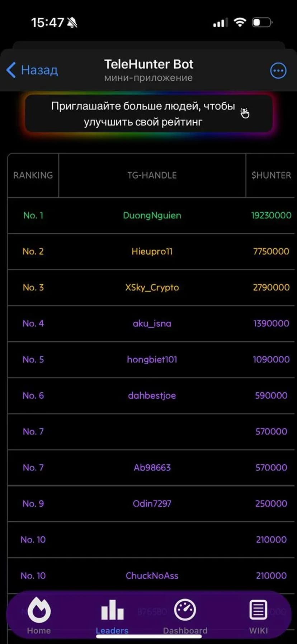
Task: Tap the Odin7297 handle
Action: [152, 503]
